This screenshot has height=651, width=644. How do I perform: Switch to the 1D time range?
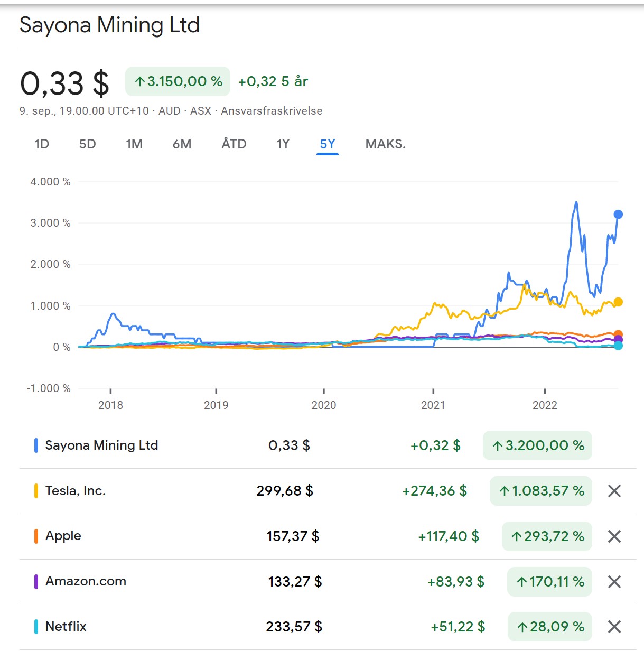coord(41,143)
